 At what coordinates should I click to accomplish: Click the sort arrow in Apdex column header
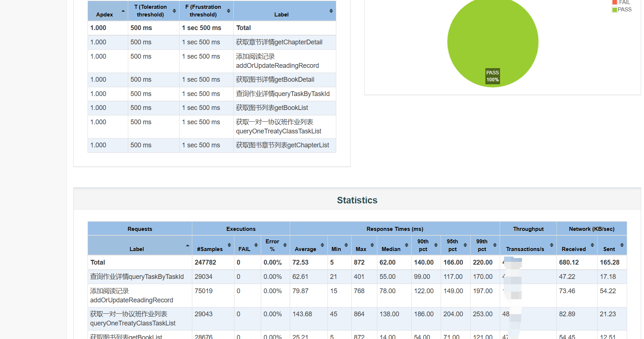123,11
